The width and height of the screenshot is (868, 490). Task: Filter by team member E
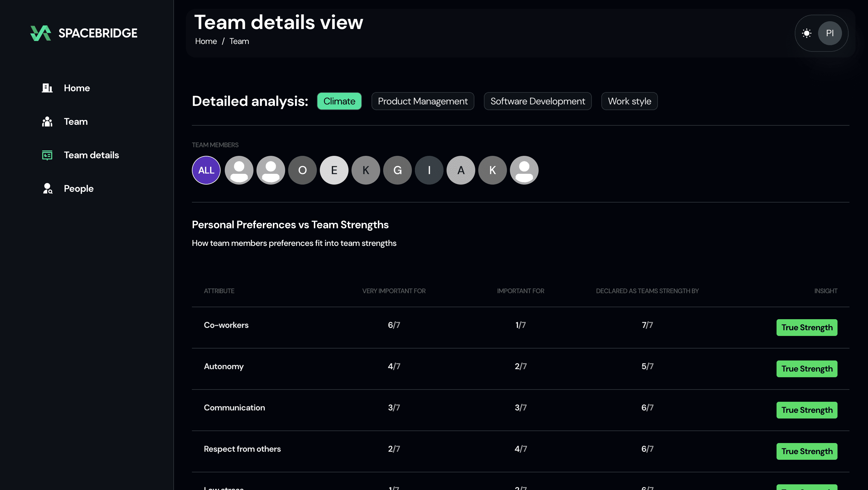click(x=334, y=170)
